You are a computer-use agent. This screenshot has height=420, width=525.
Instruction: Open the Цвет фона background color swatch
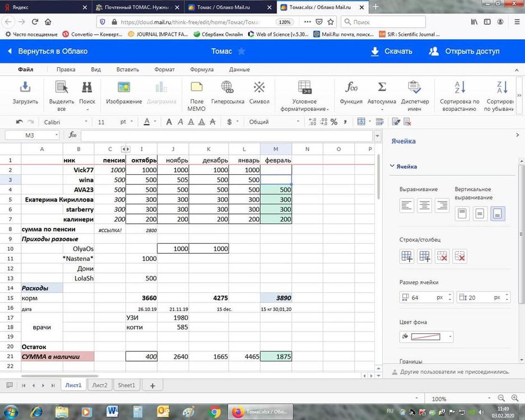pos(426,337)
